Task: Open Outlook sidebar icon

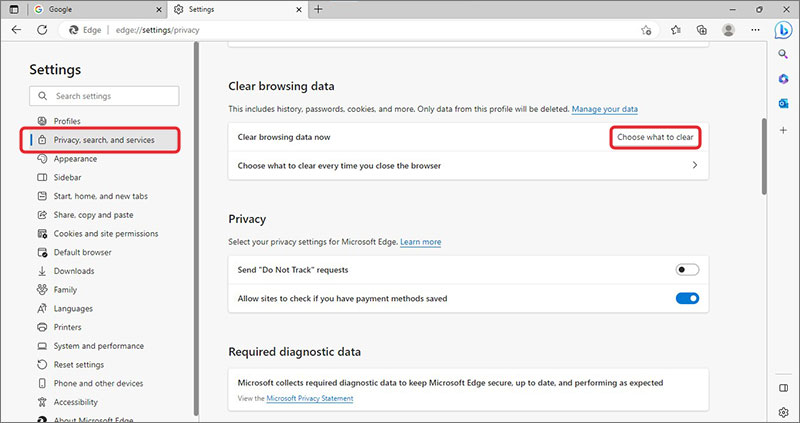Action: tap(783, 104)
